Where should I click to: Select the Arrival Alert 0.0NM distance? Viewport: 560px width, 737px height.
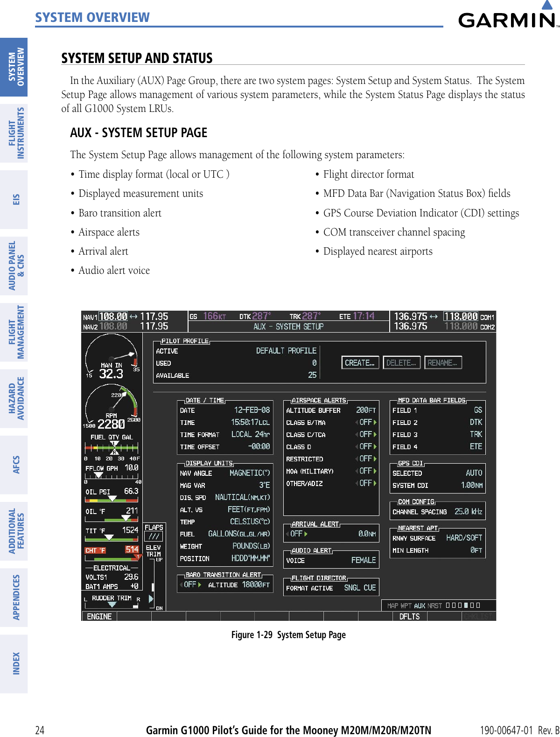click(x=367, y=534)
